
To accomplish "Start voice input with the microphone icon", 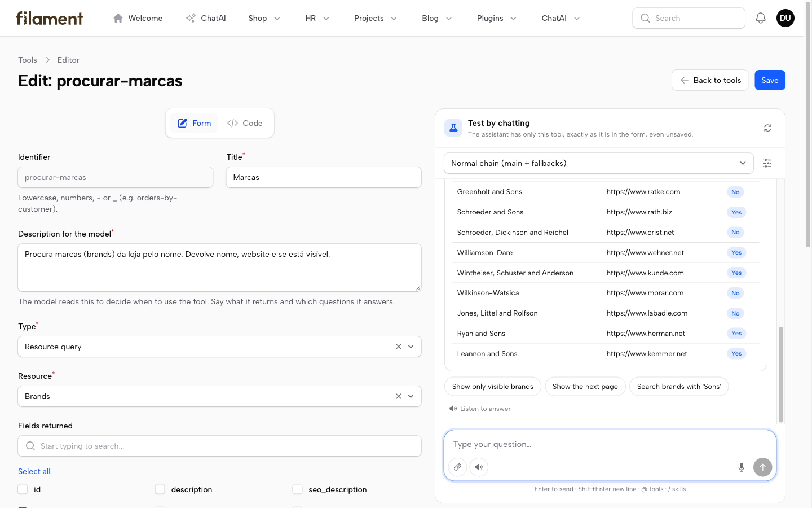I will click(742, 467).
